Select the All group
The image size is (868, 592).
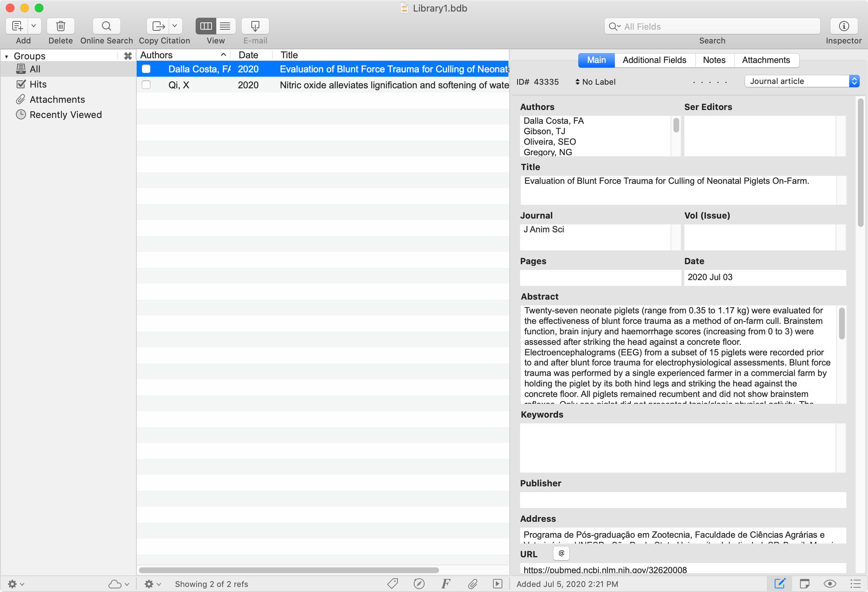click(x=68, y=69)
